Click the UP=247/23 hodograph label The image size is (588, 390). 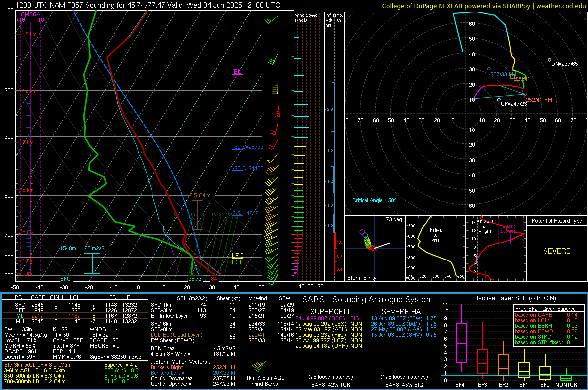point(514,104)
